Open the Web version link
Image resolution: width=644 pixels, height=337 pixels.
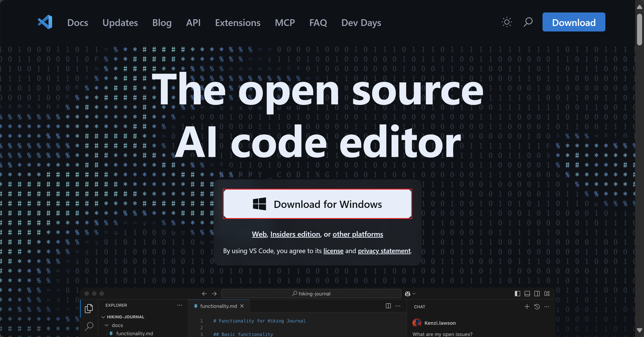259,234
